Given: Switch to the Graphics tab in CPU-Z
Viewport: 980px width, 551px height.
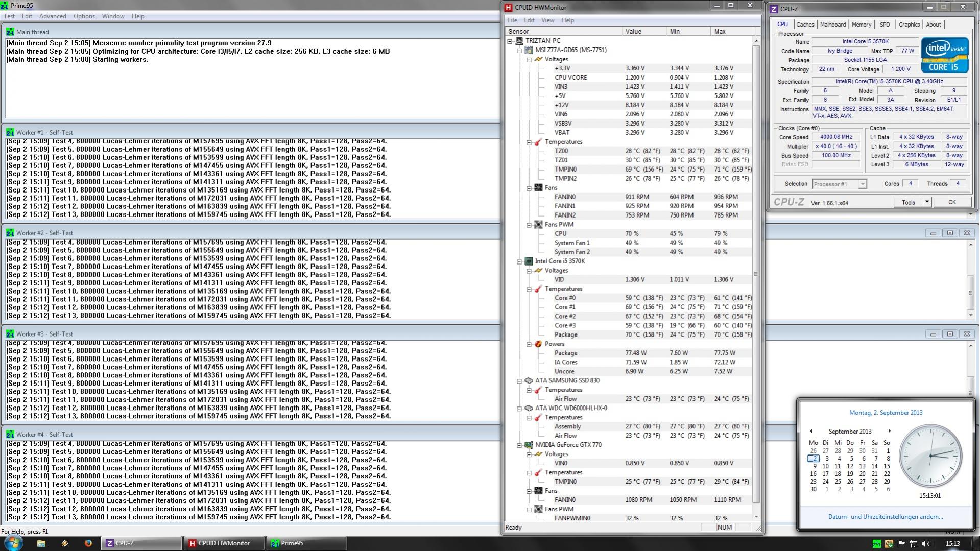Looking at the screenshot, I should point(909,25).
